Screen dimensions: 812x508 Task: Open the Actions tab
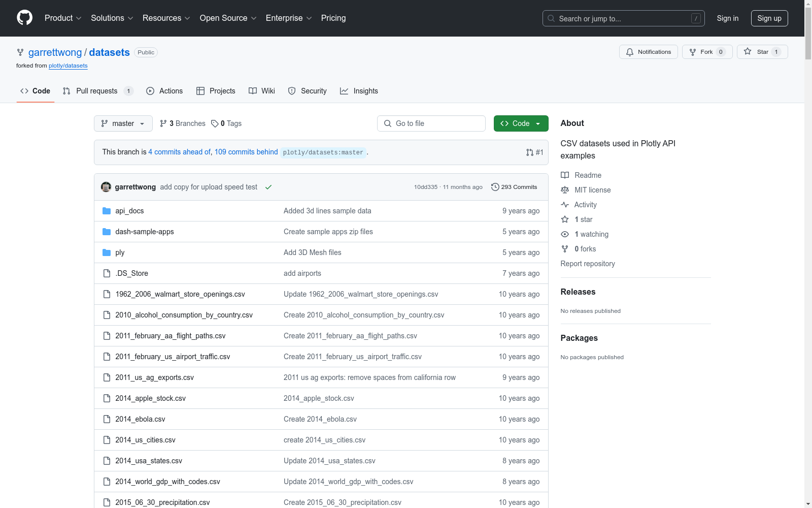point(164,91)
